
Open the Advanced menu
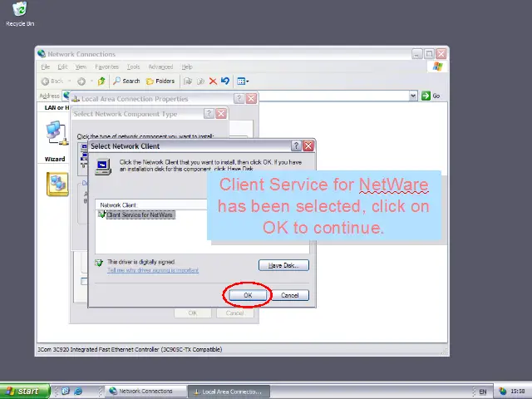click(x=160, y=66)
